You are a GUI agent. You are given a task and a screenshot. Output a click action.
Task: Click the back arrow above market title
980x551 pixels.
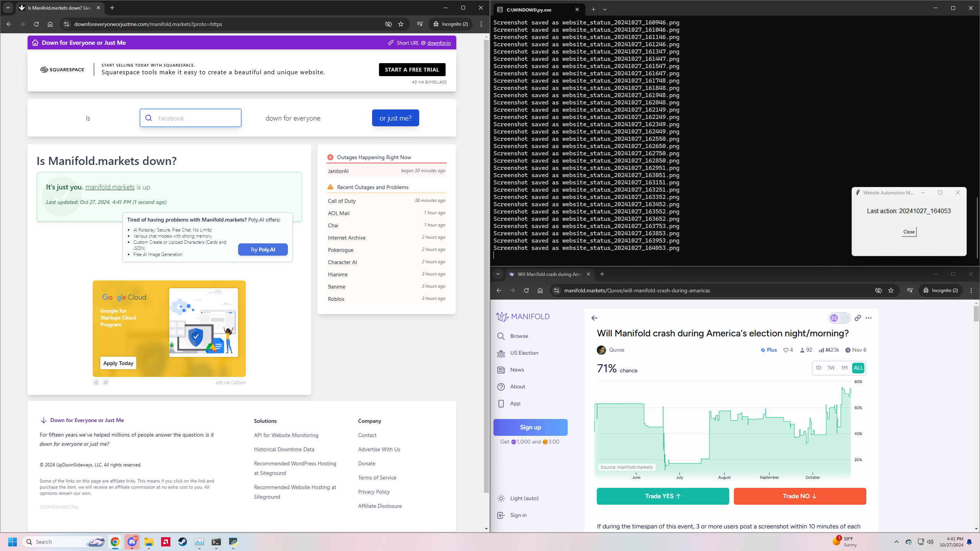595,318
